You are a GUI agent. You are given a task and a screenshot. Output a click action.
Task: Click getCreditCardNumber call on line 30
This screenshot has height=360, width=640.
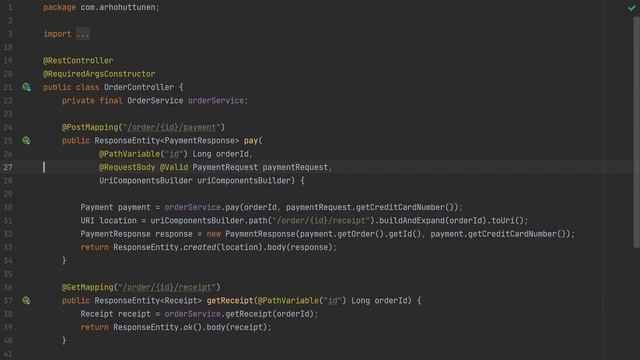pos(400,207)
